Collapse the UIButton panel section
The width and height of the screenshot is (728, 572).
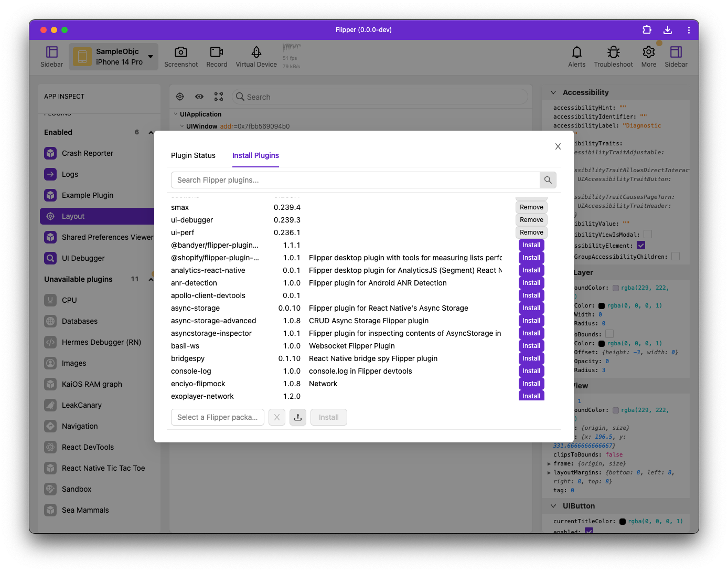click(x=553, y=506)
